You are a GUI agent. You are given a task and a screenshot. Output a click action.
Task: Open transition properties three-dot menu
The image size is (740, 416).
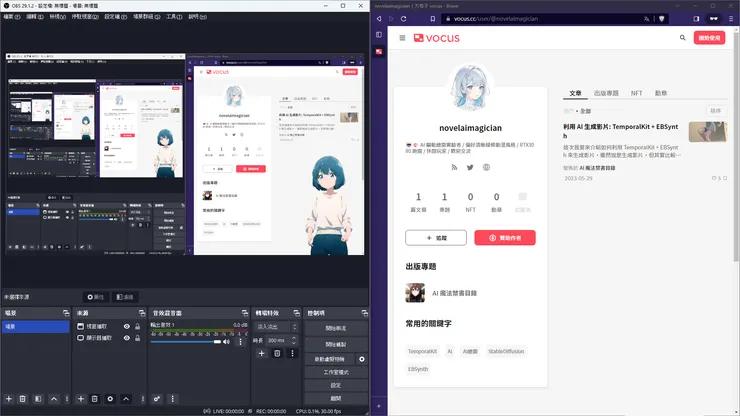[x=292, y=353]
